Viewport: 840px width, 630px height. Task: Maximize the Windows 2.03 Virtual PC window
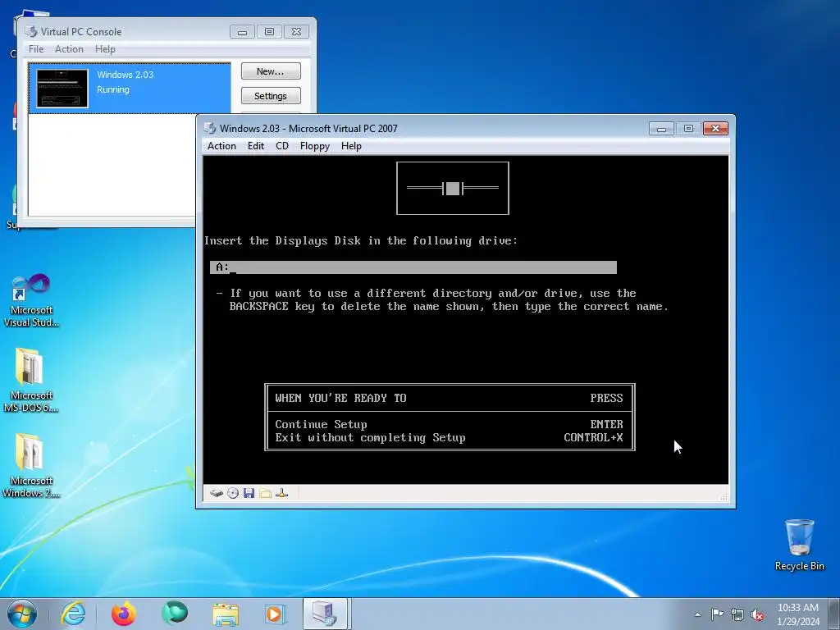click(688, 129)
